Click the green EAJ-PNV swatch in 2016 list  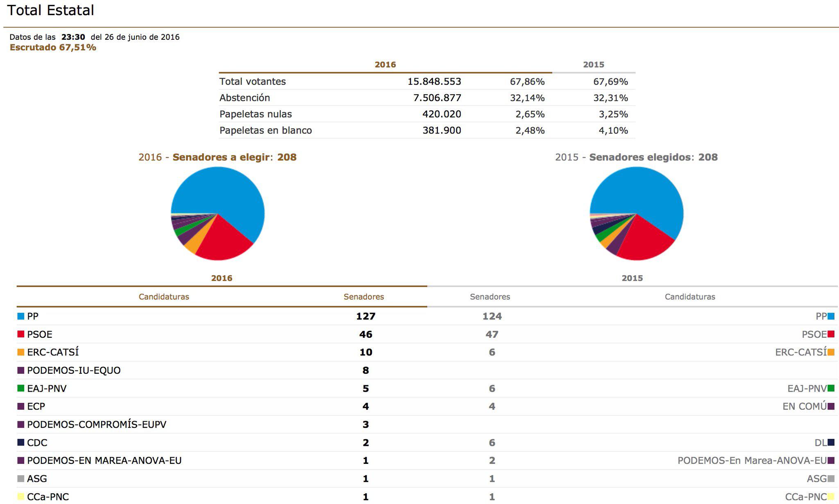click(21, 388)
